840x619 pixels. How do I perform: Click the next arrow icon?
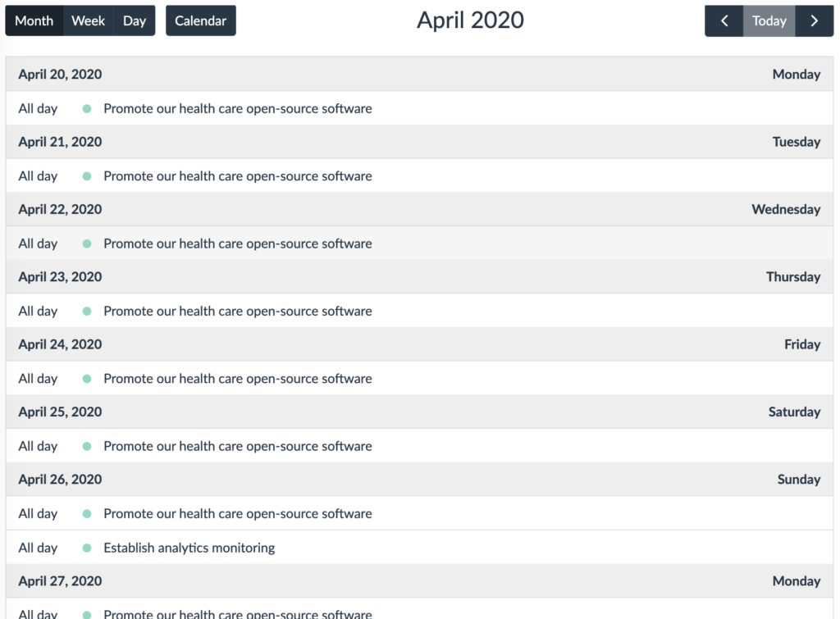tap(814, 20)
